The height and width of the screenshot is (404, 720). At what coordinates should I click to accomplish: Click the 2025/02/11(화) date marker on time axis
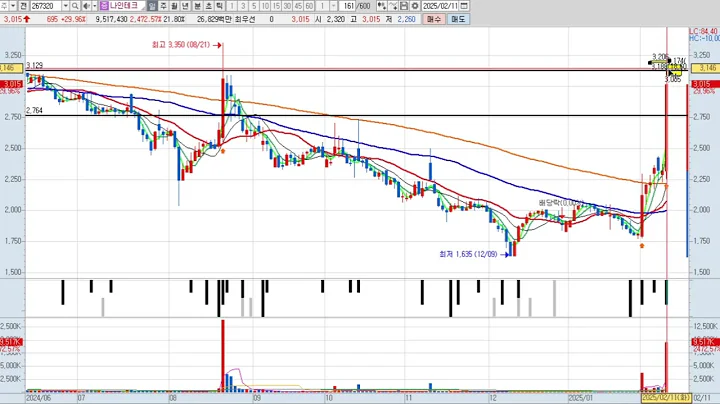coord(666,398)
